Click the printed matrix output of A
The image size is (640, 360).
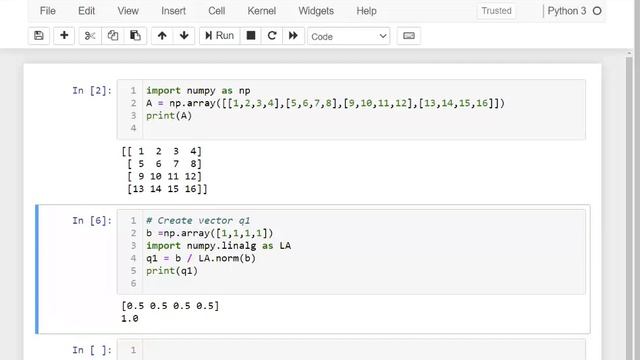(164, 170)
